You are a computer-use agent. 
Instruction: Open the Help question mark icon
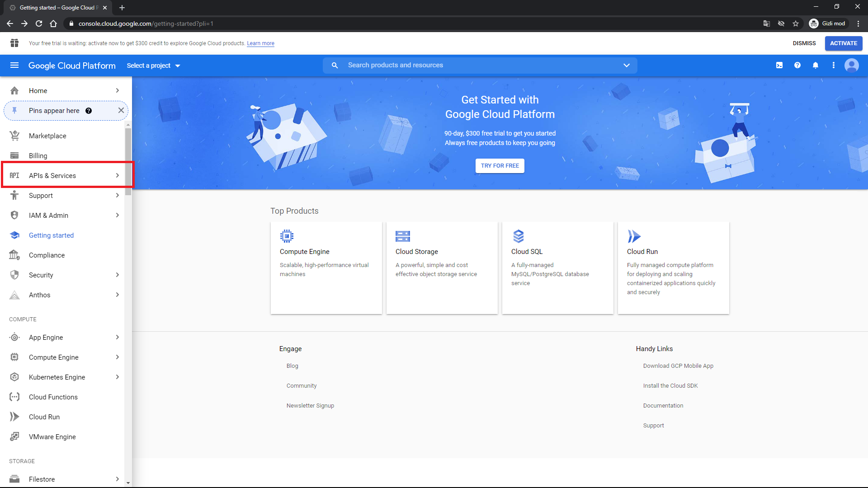click(797, 66)
